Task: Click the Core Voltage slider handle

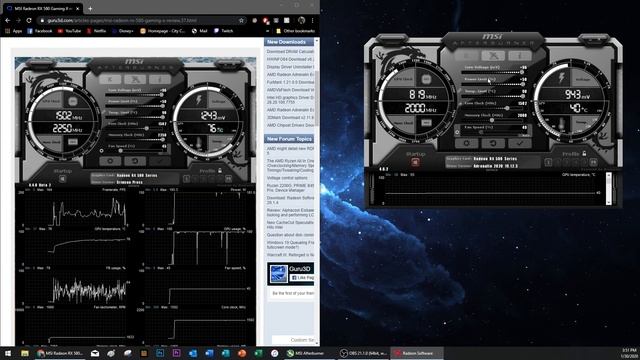Action: pyautogui.click(x=522, y=72)
